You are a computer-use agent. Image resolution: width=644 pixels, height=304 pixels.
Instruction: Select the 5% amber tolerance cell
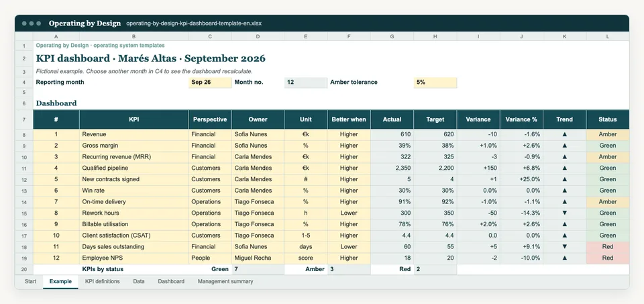coord(435,82)
